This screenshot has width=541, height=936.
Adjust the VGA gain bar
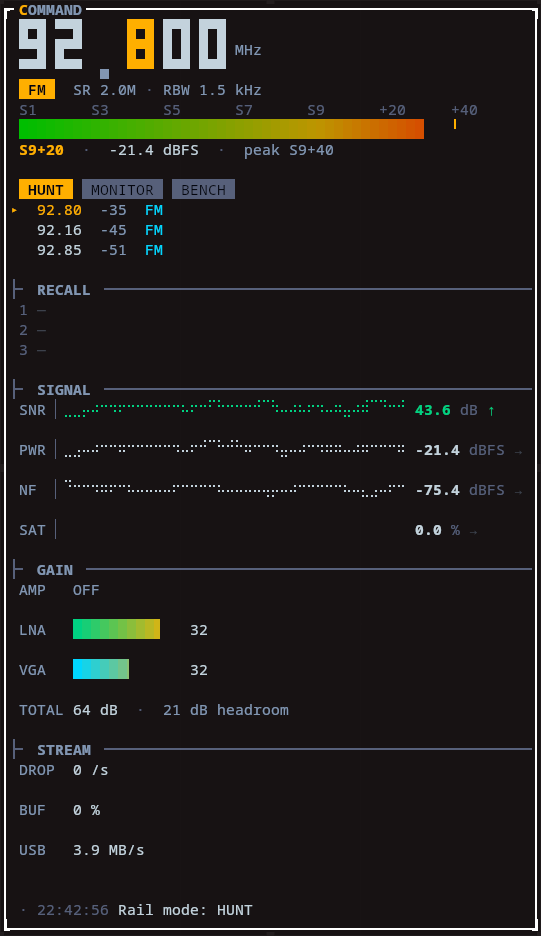(101, 669)
